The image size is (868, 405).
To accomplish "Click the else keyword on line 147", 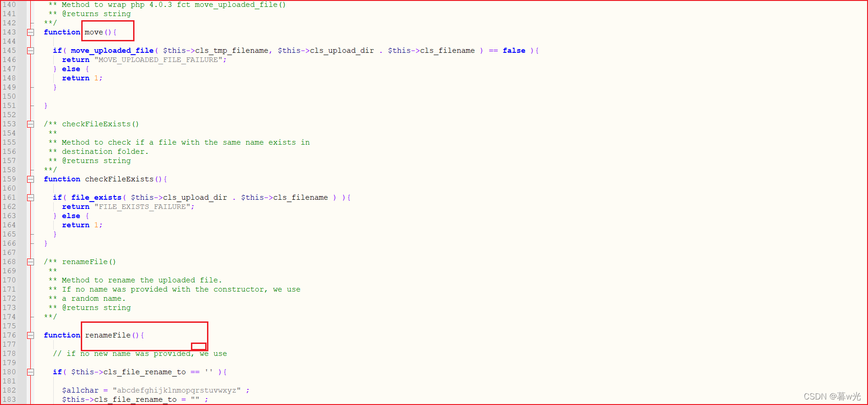I will tap(71, 69).
